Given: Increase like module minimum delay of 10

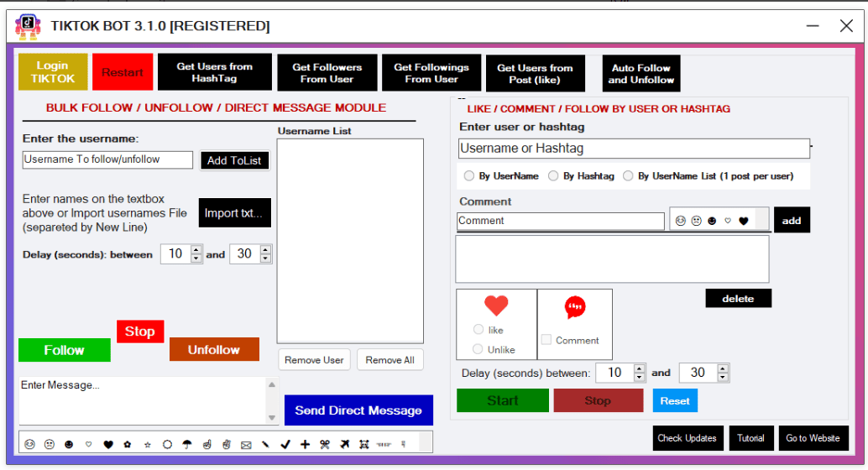Looking at the screenshot, I should click(640, 368).
